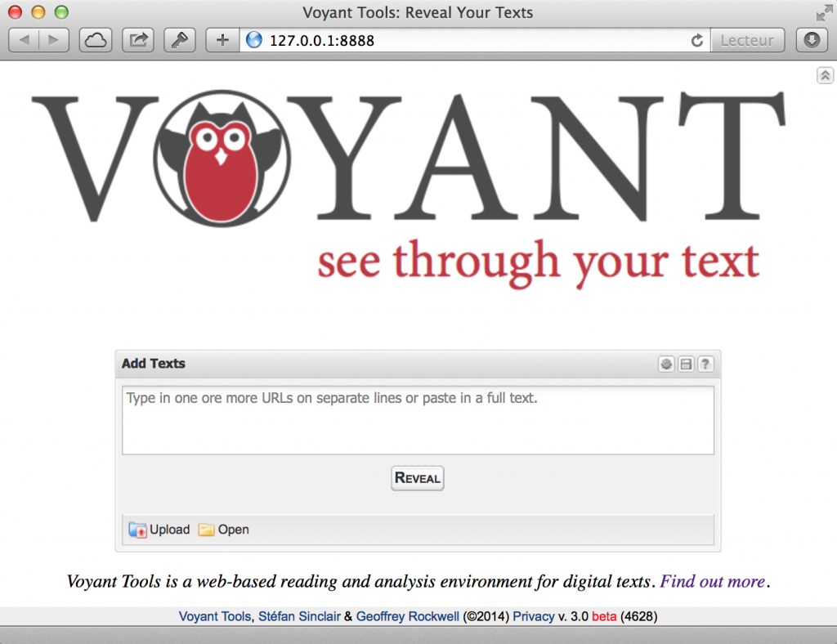The image size is (837, 644).
Task: Click the Upload folder icon
Action: click(137, 530)
